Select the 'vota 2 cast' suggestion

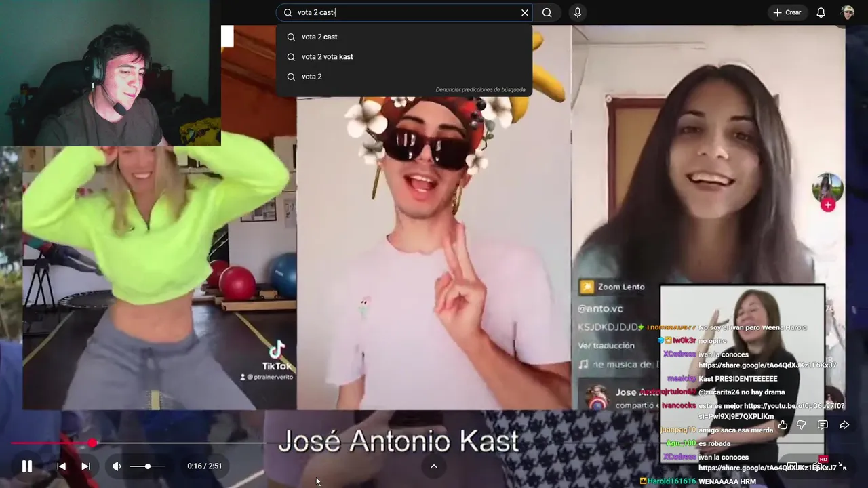404,37
